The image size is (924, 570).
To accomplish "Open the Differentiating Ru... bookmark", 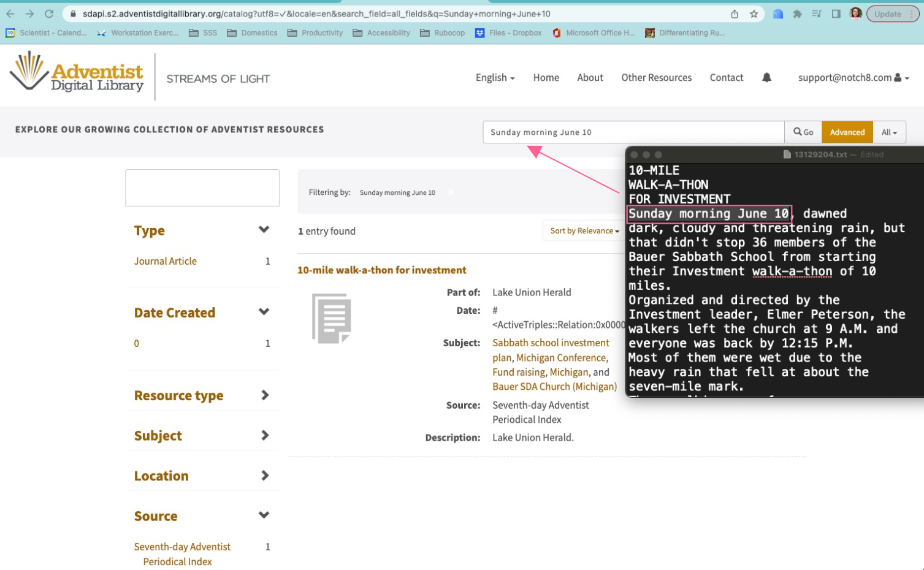I will (x=685, y=33).
